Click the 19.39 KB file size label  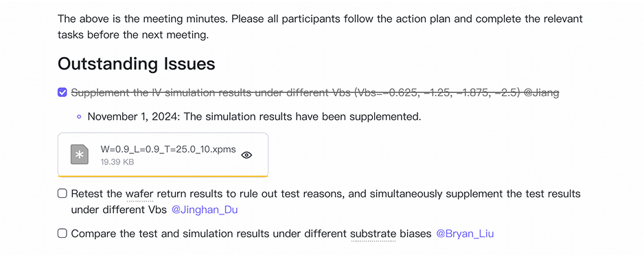pyautogui.click(x=117, y=162)
